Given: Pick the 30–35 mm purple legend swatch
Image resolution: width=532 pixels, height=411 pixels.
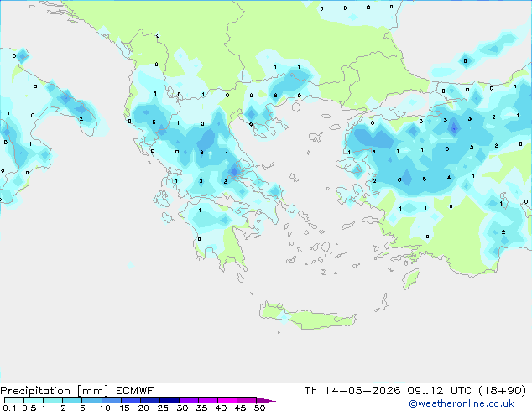Looking at the screenshot, I should click(x=189, y=400).
